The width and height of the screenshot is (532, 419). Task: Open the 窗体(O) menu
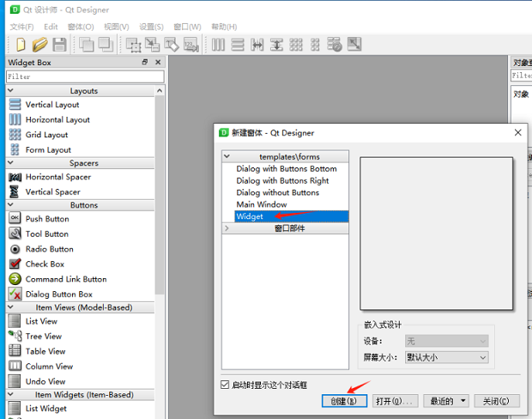coord(81,27)
